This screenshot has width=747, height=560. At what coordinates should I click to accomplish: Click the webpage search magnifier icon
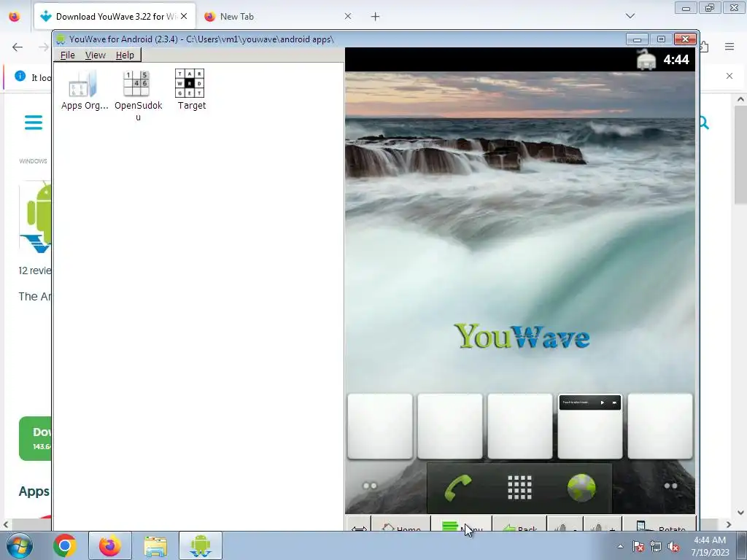(x=704, y=122)
